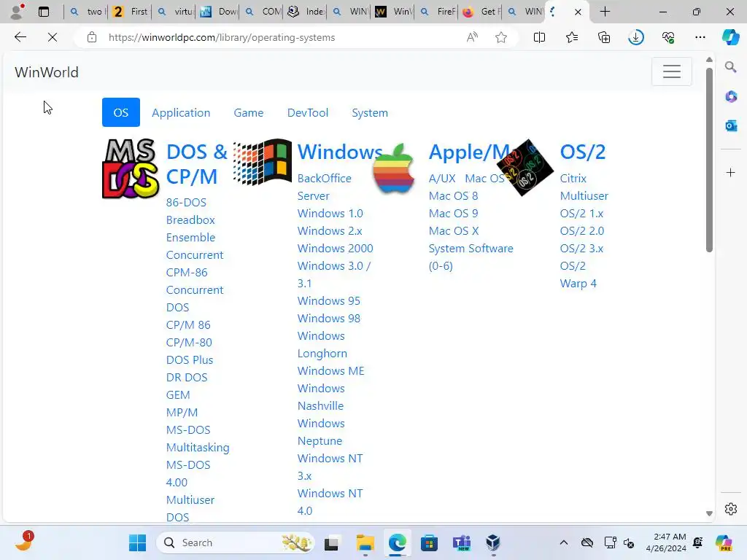
Task: Open the Favorites list
Action: tap(572, 37)
